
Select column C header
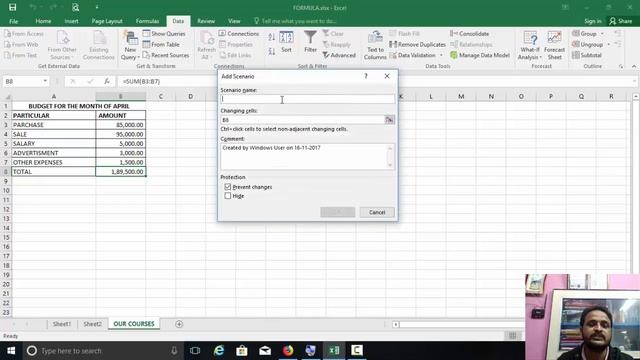point(161,96)
